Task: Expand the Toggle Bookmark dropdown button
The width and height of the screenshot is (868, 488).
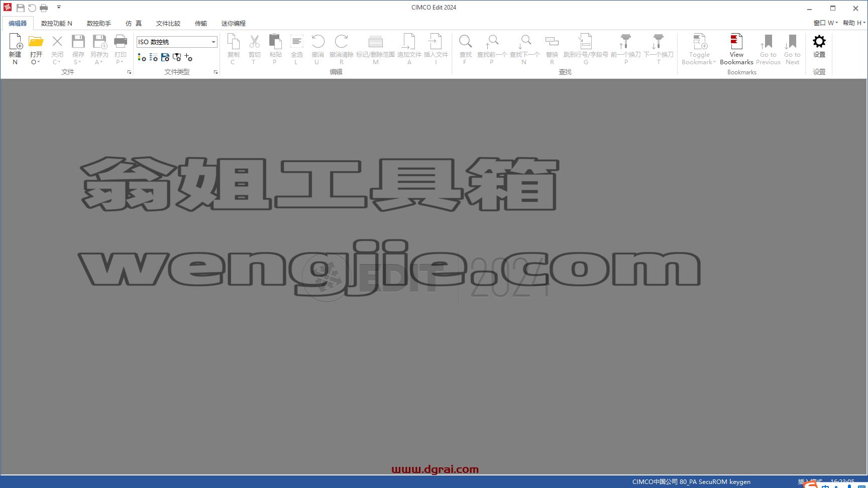Action: (714, 62)
